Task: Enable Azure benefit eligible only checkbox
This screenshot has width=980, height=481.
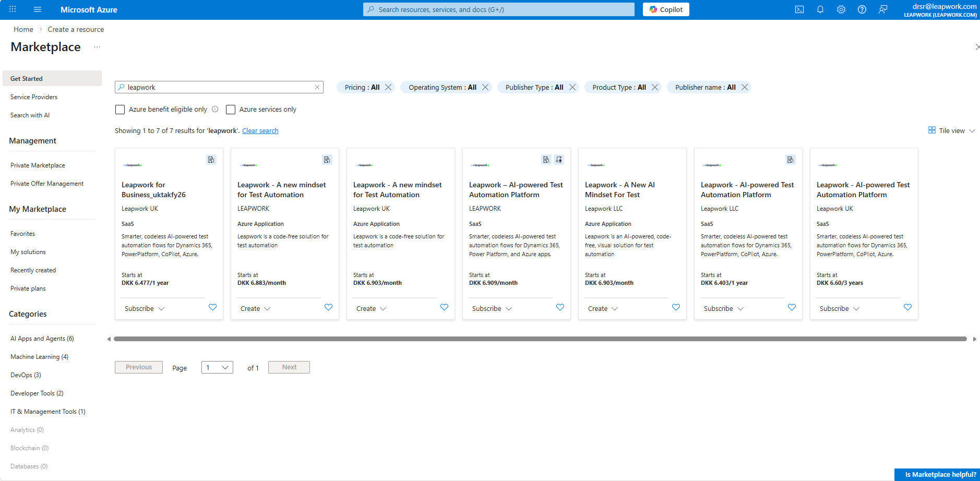Action: coord(120,110)
